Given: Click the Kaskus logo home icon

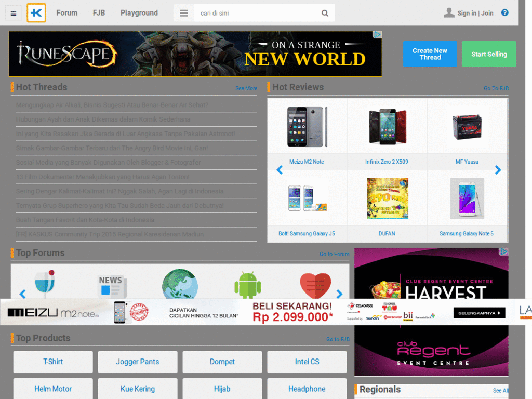Looking at the screenshot, I should (36, 13).
